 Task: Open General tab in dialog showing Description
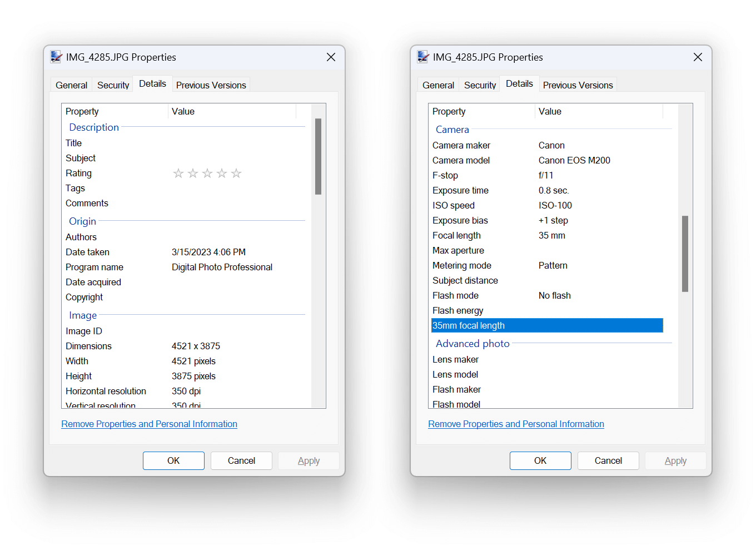point(71,85)
